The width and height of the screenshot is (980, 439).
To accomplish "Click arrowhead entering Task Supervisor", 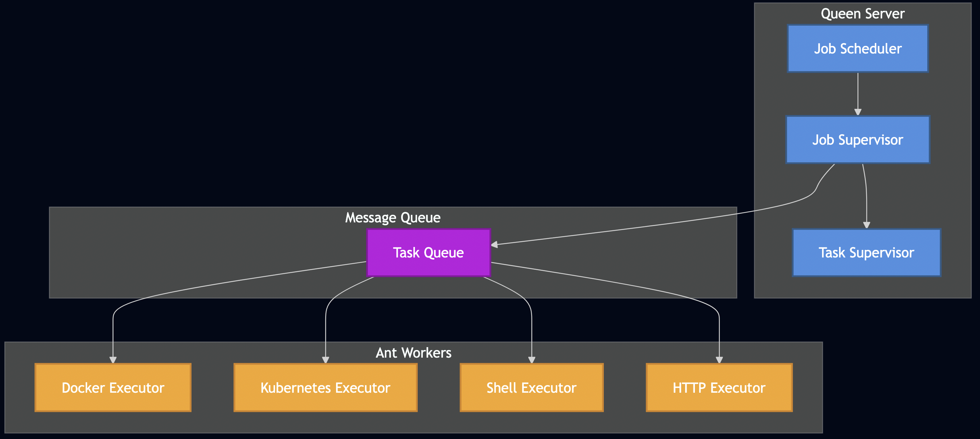I will [867, 225].
